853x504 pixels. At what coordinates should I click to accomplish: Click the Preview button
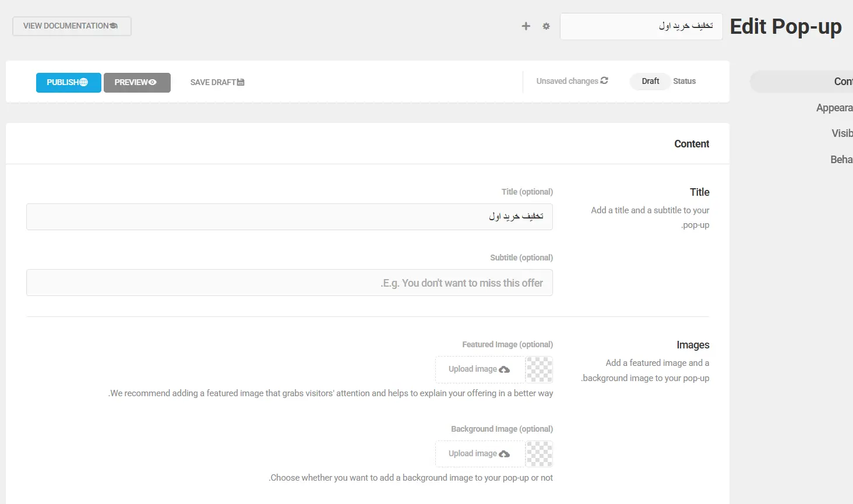[x=137, y=83]
